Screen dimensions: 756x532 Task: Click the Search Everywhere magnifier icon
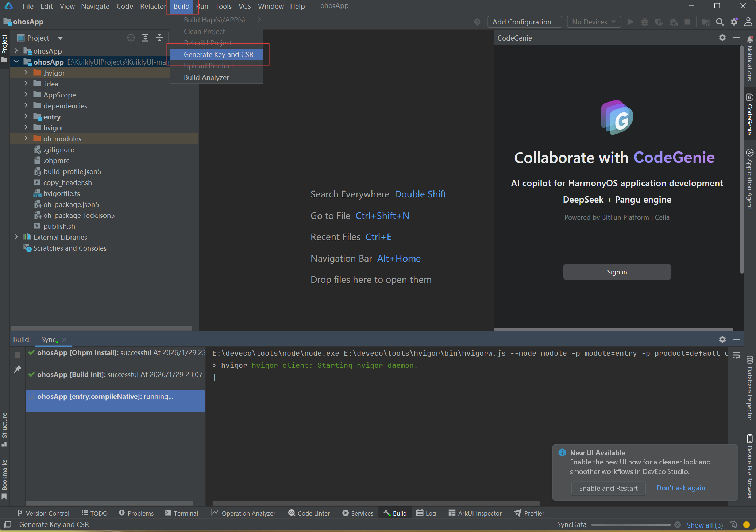[720, 22]
